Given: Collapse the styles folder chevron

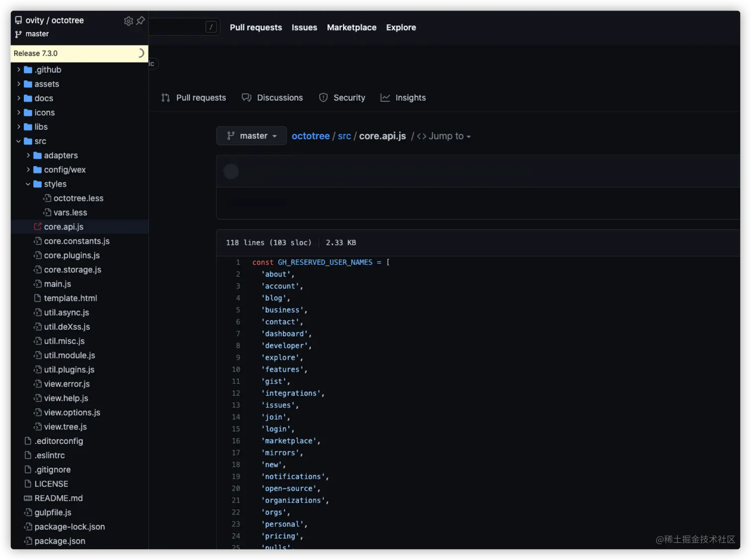Looking at the screenshot, I should coord(28,184).
